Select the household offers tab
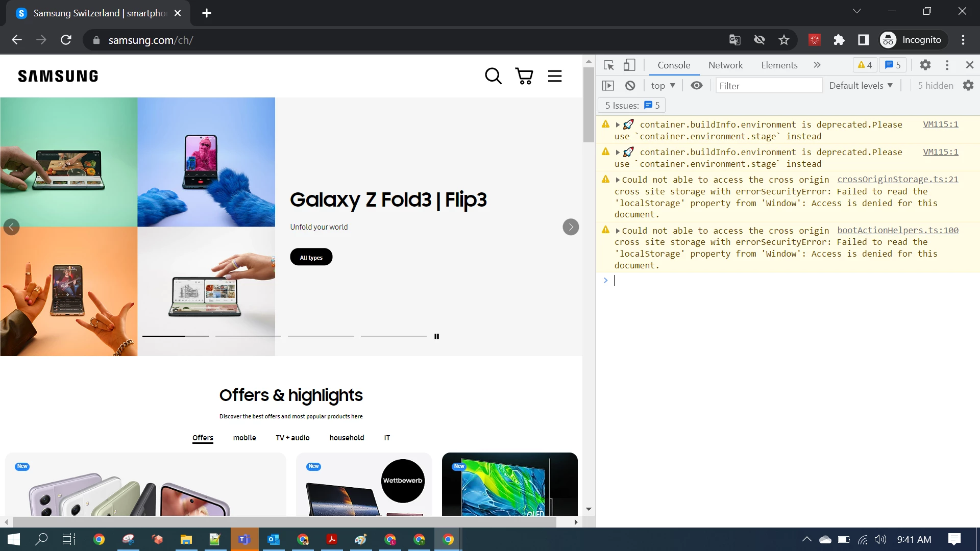 pyautogui.click(x=347, y=438)
